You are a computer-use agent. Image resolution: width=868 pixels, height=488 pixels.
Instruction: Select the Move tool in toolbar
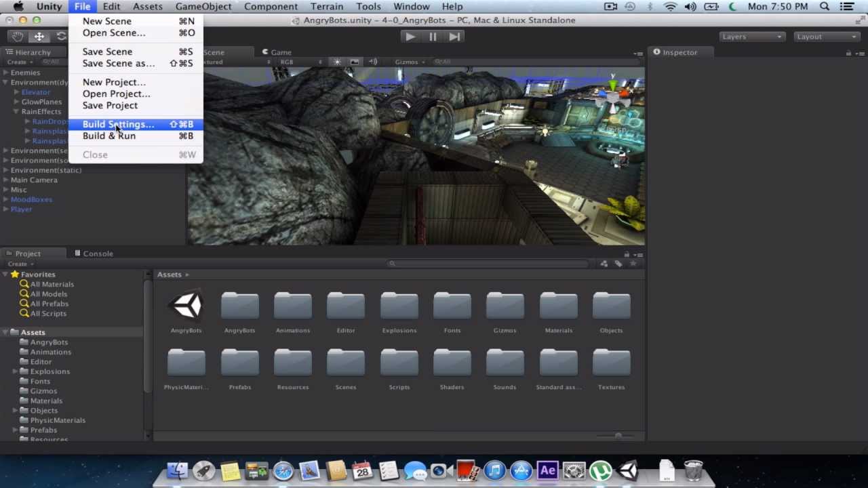(39, 37)
